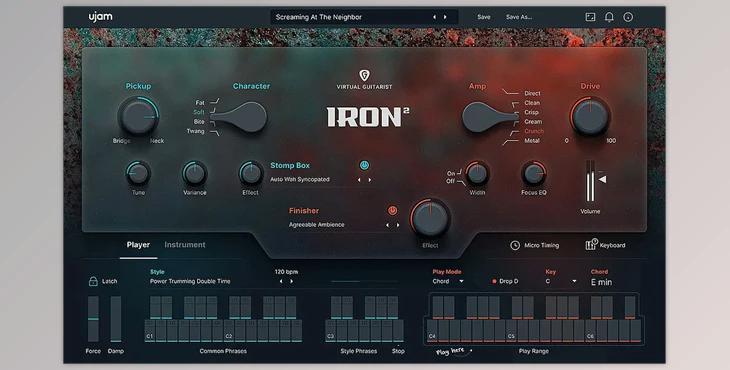Image resolution: width=730 pixels, height=370 pixels.
Task: Play the C5 key in Play Range
Action: pyautogui.click(x=512, y=331)
